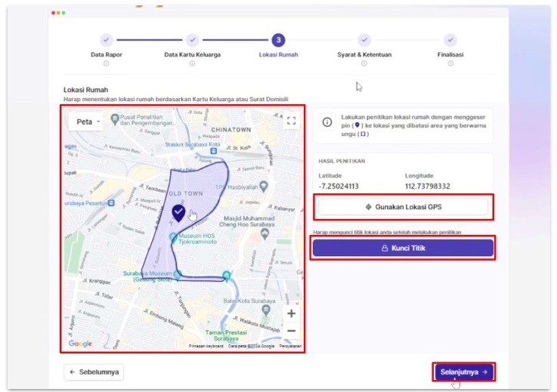Click Museum HOS Tjokroaminoto map marker
This screenshot has height=392, width=557.
coord(173,238)
